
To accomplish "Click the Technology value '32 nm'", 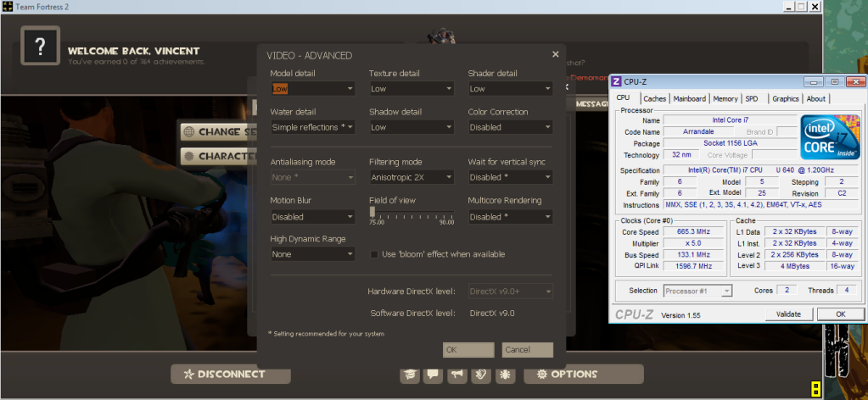I will click(680, 155).
